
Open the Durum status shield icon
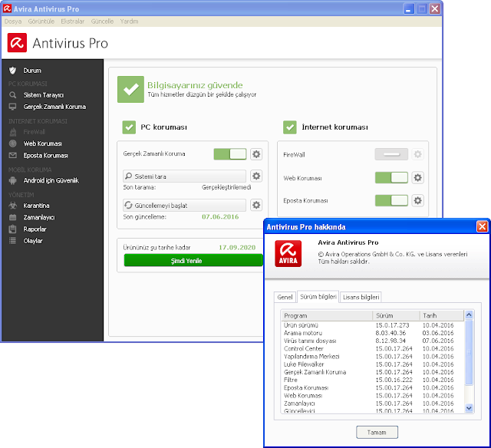[x=12, y=71]
